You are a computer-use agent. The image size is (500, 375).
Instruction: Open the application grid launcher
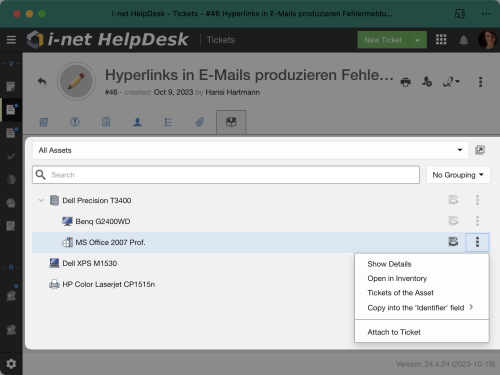pos(441,40)
